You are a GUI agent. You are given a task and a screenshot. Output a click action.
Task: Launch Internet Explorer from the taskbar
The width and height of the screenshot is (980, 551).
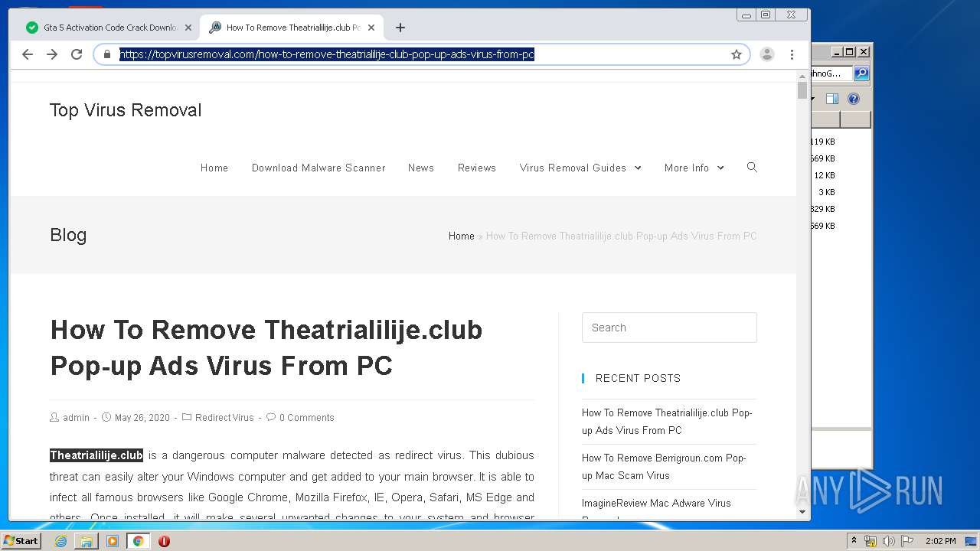click(x=60, y=541)
